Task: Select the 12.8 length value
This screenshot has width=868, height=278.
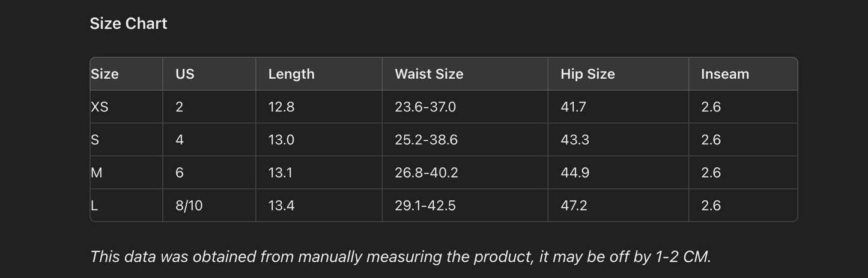Action: coord(281,107)
